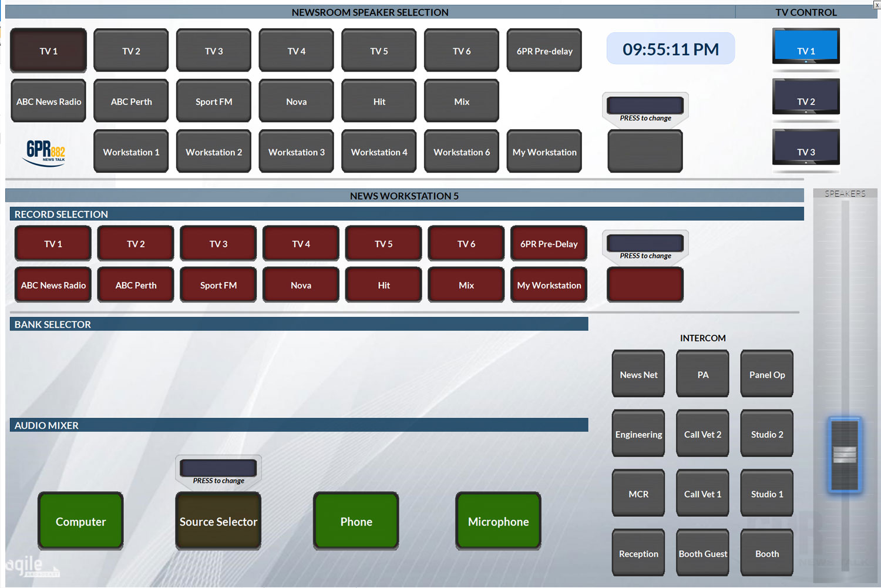Select My Workstation in speaker selection
The image size is (881, 588).
click(x=544, y=152)
